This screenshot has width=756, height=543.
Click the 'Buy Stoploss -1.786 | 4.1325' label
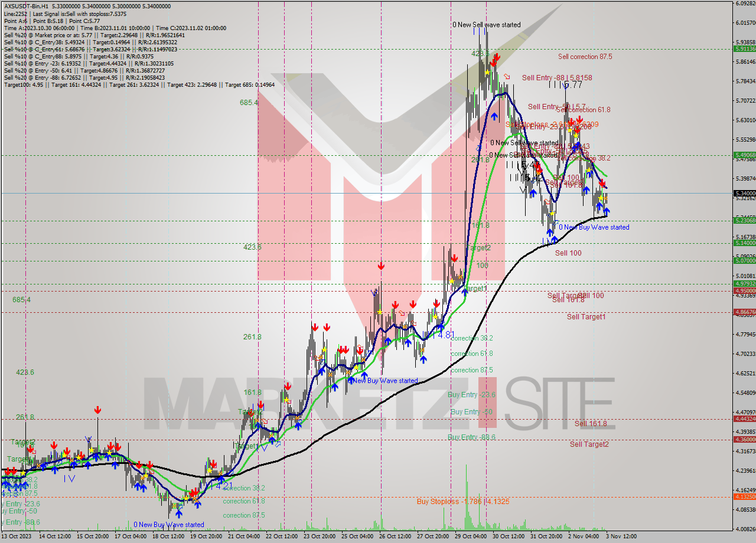pyautogui.click(x=463, y=501)
